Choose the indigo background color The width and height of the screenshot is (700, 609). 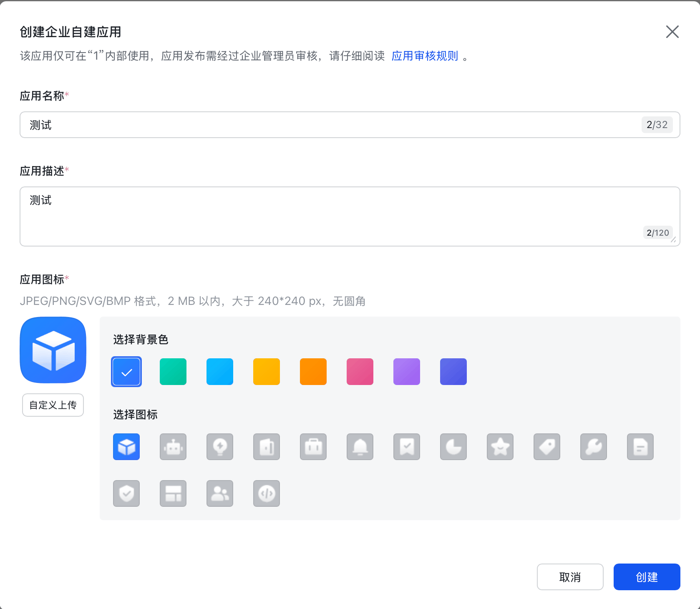click(x=453, y=372)
